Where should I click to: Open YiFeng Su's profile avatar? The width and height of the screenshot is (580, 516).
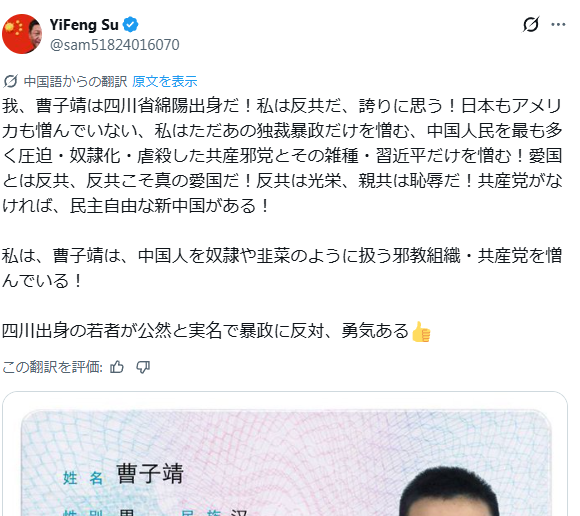click(x=22, y=34)
